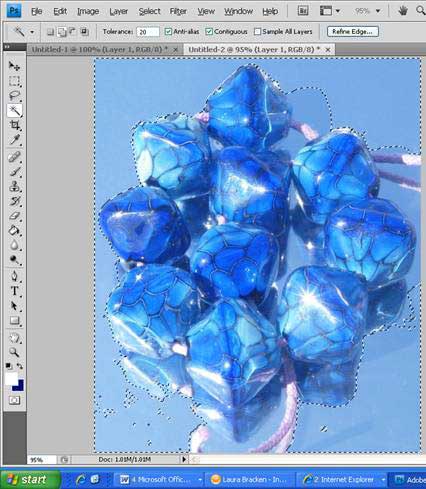
Task: Open the Filter menu
Action: (178, 11)
